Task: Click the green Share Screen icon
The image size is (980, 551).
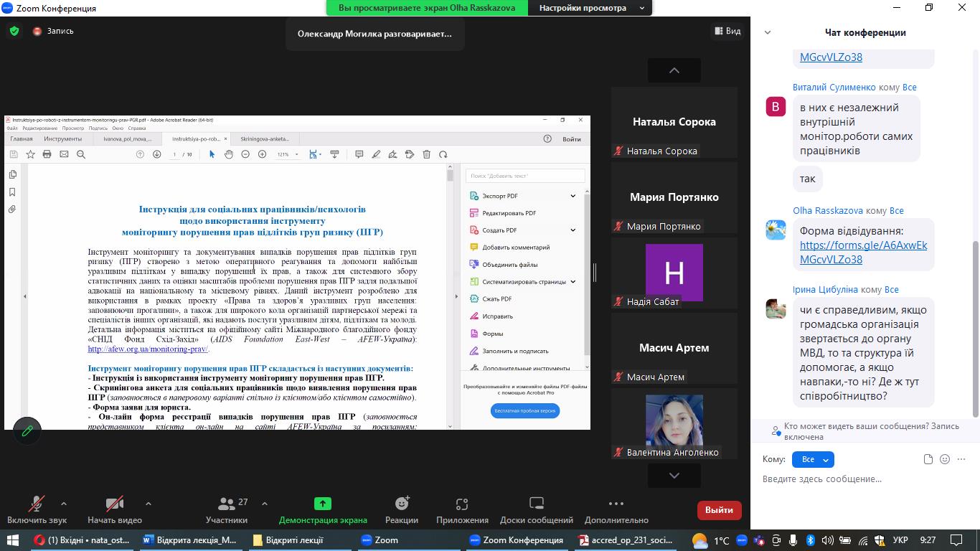Action: [x=323, y=504]
